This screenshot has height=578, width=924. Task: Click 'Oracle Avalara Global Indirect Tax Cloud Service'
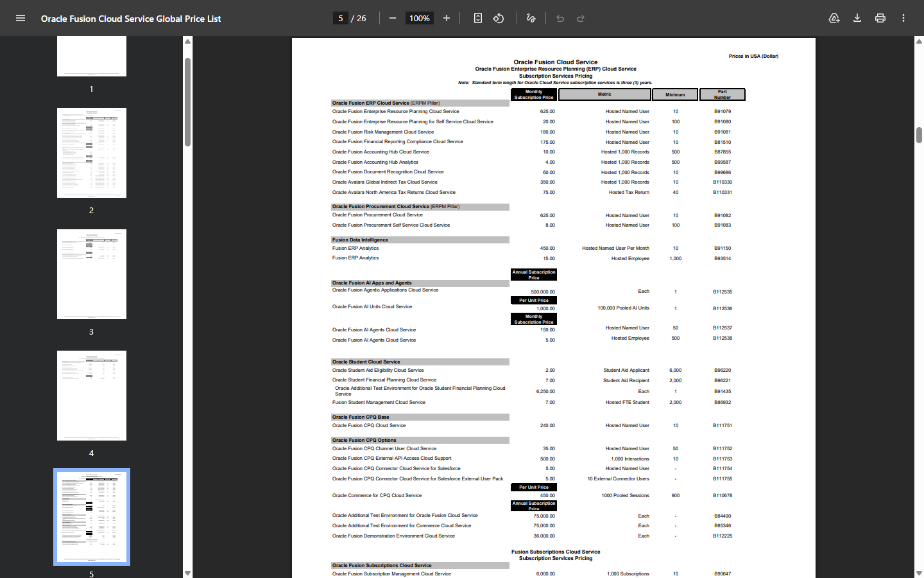(x=384, y=182)
